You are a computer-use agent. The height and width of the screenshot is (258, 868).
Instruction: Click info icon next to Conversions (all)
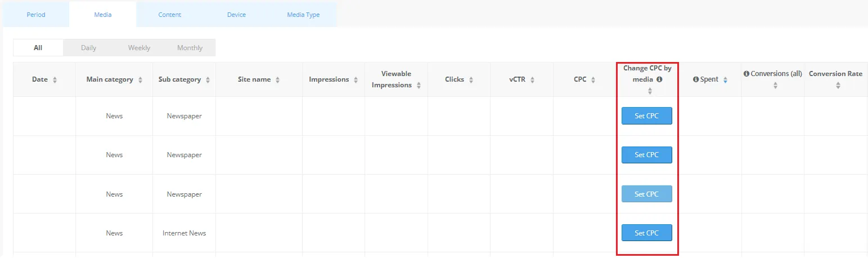coord(746,74)
